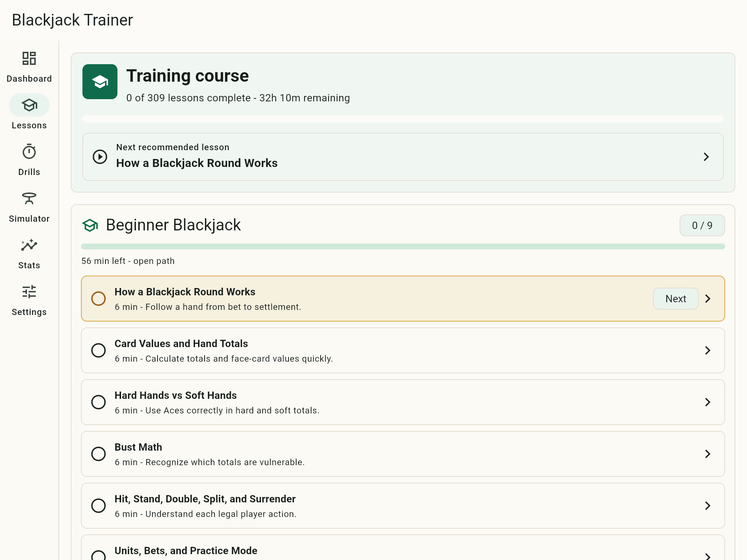The width and height of the screenshot is (747, 560).
Task: Toggle the Card Values and Hand Totals circle
Action: pos(98,350)
